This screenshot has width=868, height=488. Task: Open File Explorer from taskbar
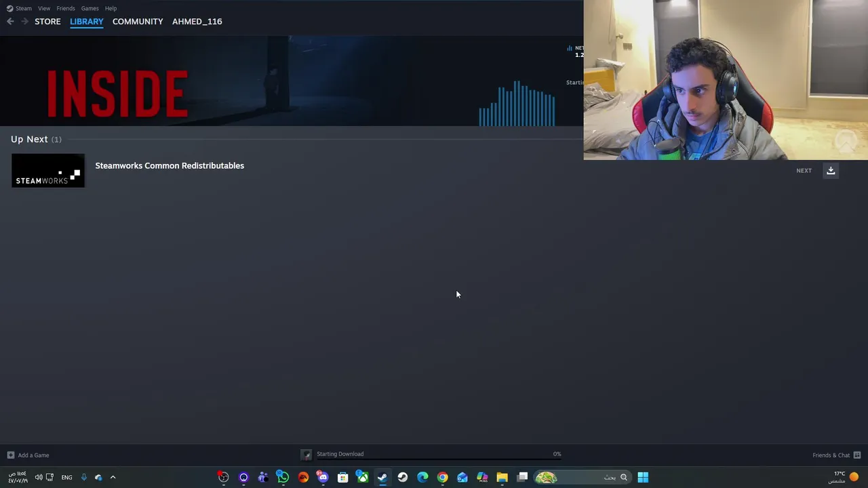(x=502, y=477)
